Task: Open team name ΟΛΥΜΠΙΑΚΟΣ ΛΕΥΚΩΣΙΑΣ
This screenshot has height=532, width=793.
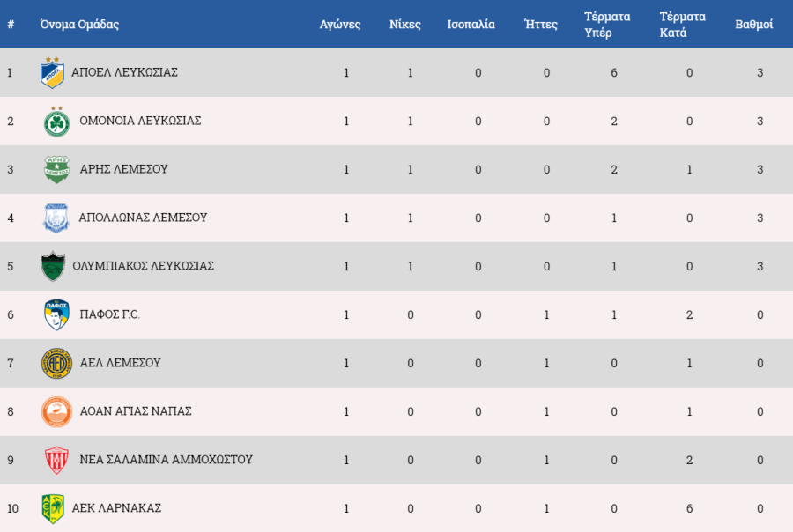Action: (143, 266)
